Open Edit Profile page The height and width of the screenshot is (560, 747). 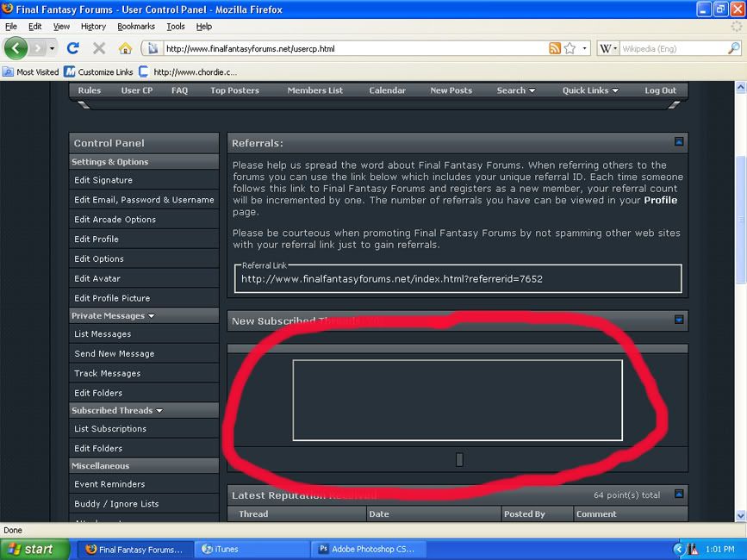(96, 239)
